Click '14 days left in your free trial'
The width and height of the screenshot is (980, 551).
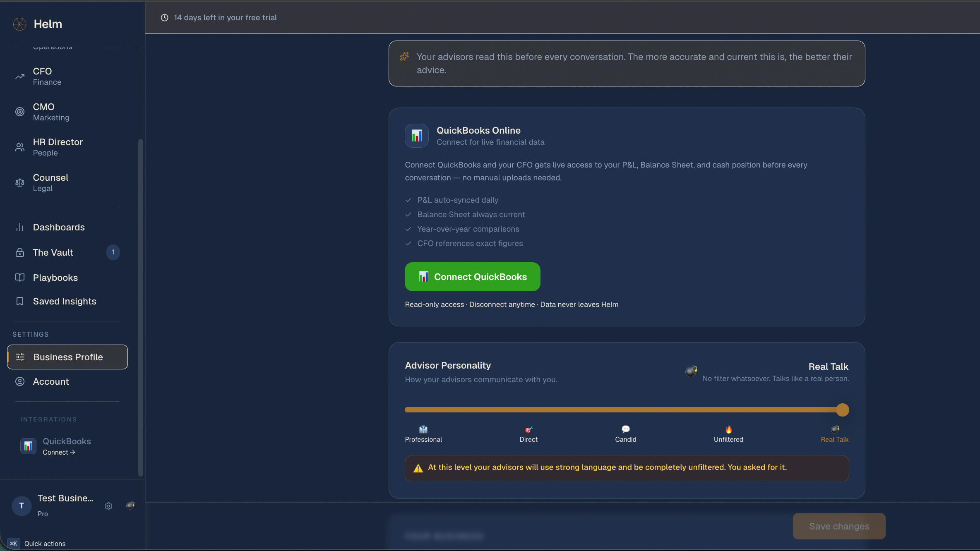coord(225,17)
